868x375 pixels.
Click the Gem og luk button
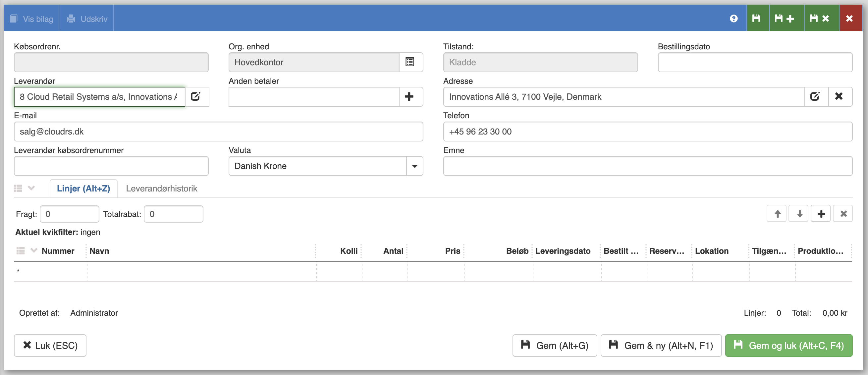tap(788, 345)
